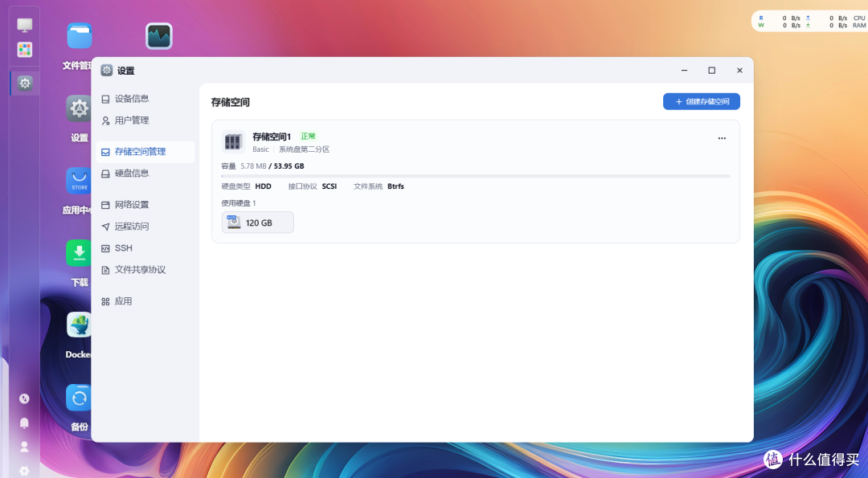868x478 pixels.
Task: Click the capacity usage progress bar
Action: click(476, 176)
